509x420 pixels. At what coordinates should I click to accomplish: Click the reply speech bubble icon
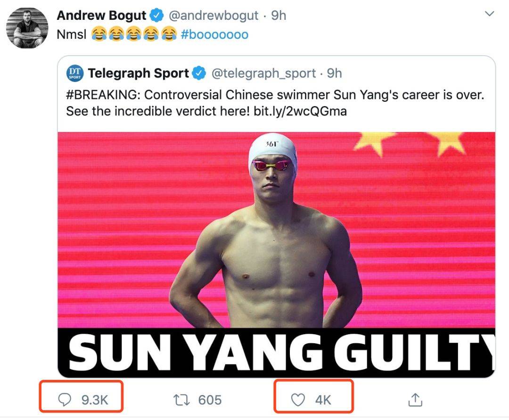(64, 400)
